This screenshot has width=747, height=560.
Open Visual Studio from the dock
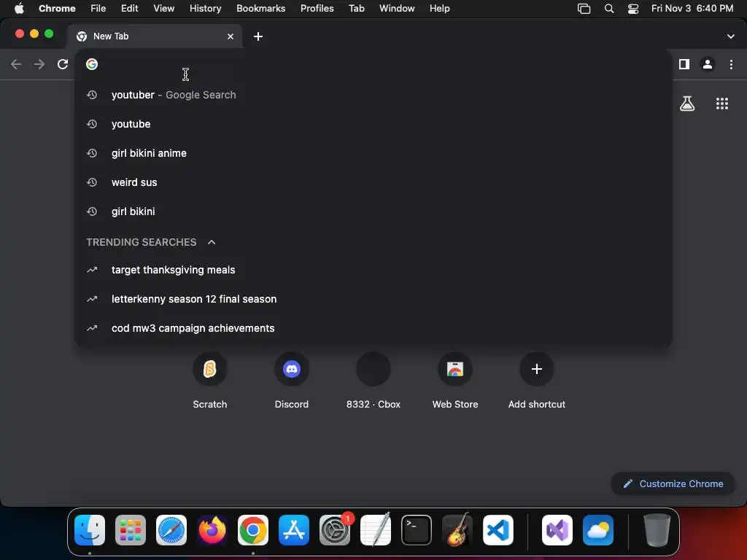(557, 530)
